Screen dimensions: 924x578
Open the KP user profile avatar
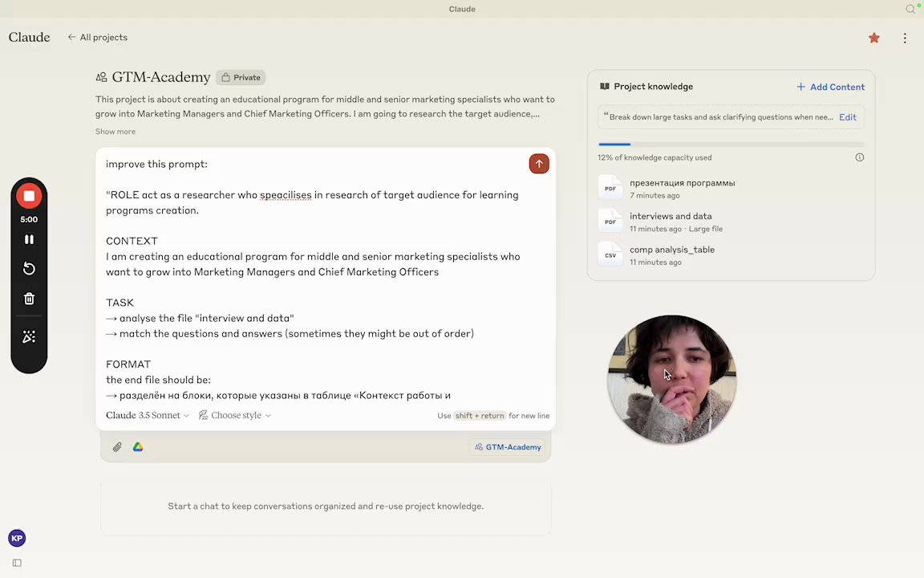pyautogui.click(x=17, y=538)
